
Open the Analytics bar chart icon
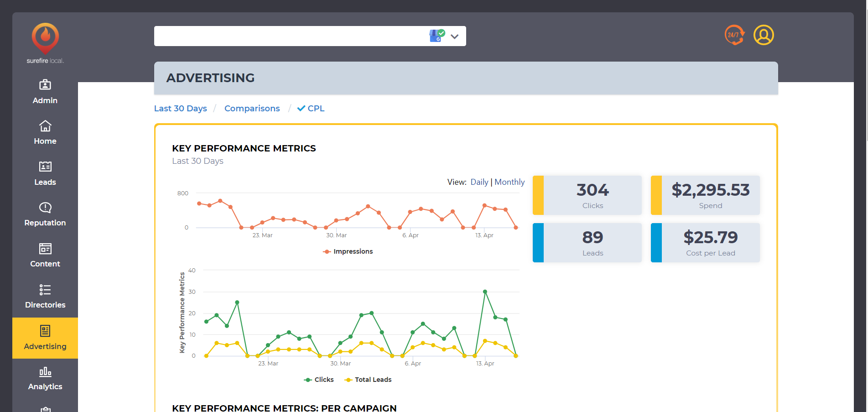click(x=45, y=371)
